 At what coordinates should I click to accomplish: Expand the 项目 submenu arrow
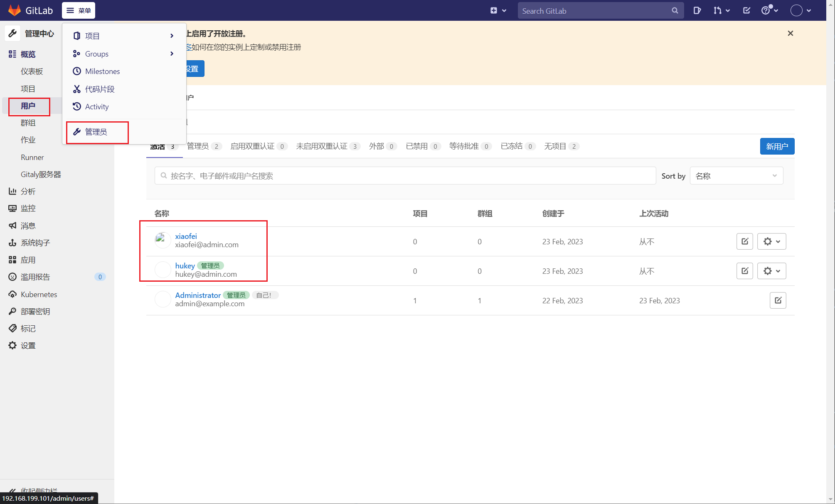pyautogui.click(x=172, y=36)
